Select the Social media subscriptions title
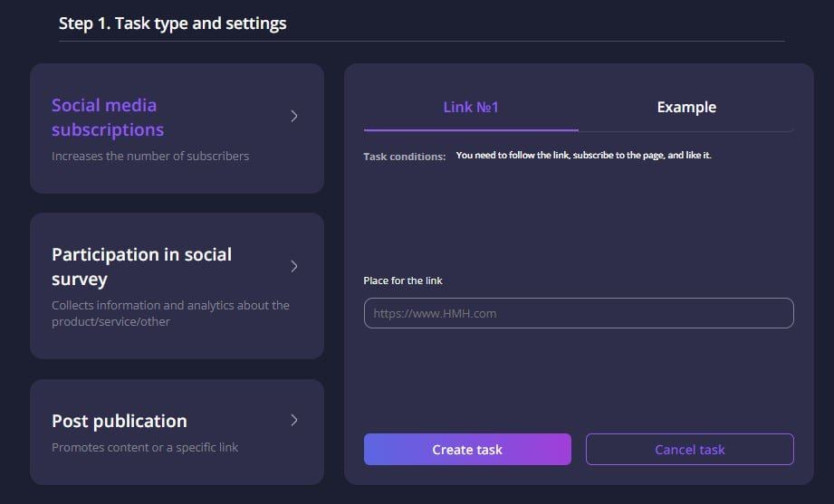 point(108,118)
